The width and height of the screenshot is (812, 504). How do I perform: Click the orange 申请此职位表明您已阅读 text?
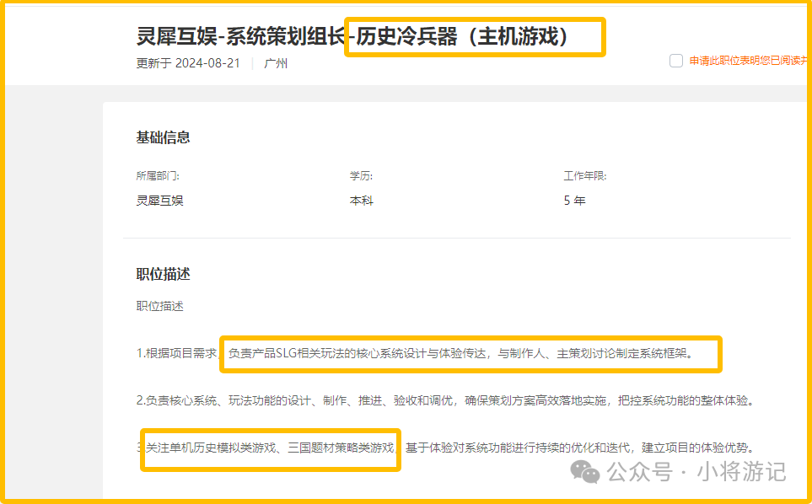[x=749, y=61]
